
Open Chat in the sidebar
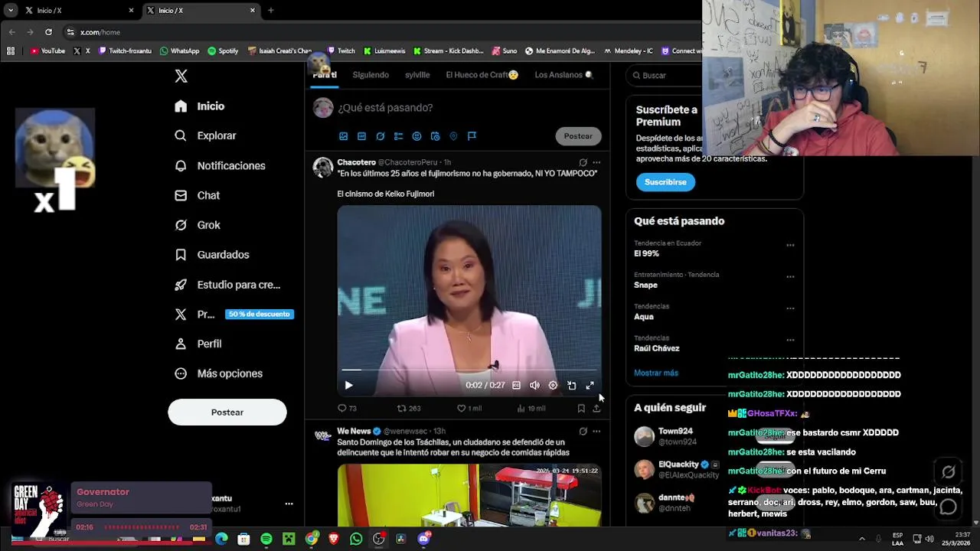coord(197,195)
